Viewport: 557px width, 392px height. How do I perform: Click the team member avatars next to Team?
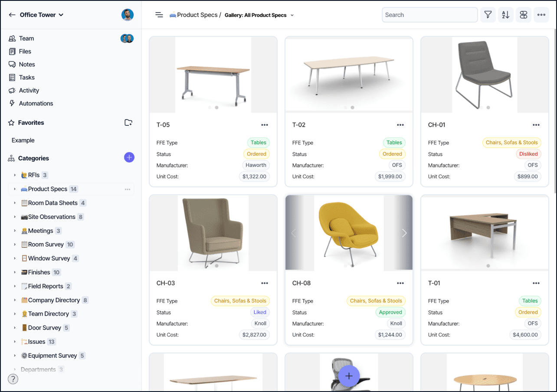point(127,39)
